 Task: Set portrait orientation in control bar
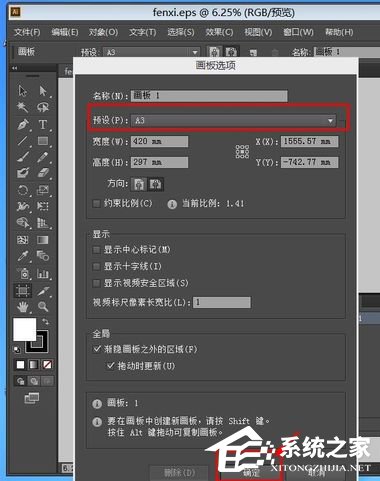click(x=214, y=52)
